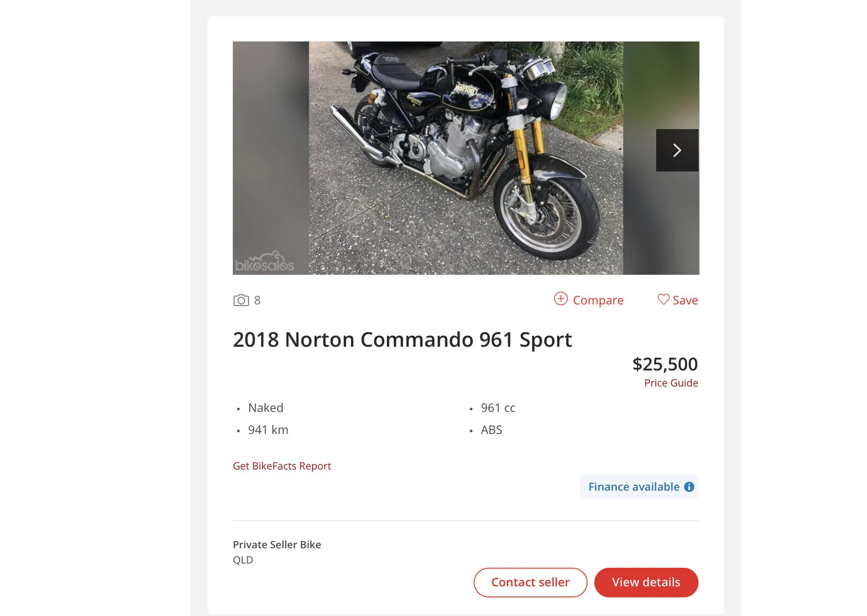Click the Norton motorcycle photo
Viewport: 867px width, 616px height.
click(x=465, y=158)
